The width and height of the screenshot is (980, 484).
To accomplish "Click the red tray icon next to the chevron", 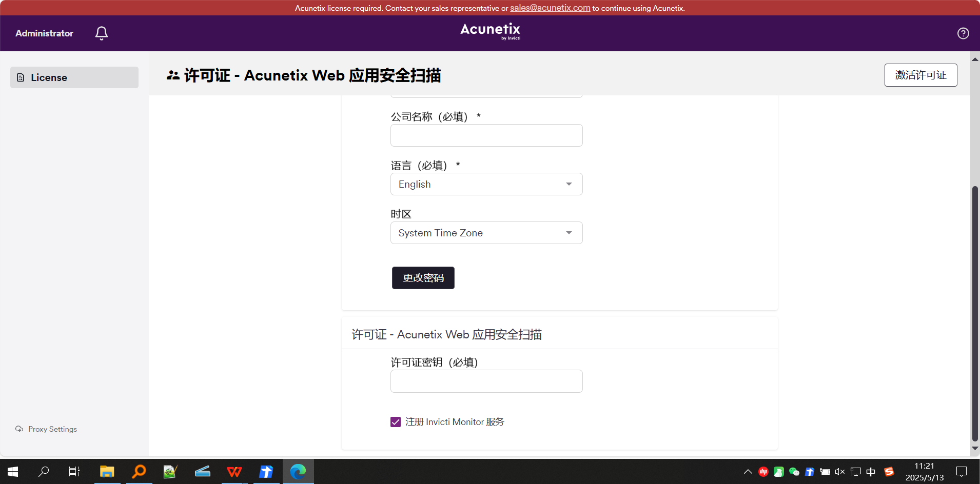I will pos(763,472).
